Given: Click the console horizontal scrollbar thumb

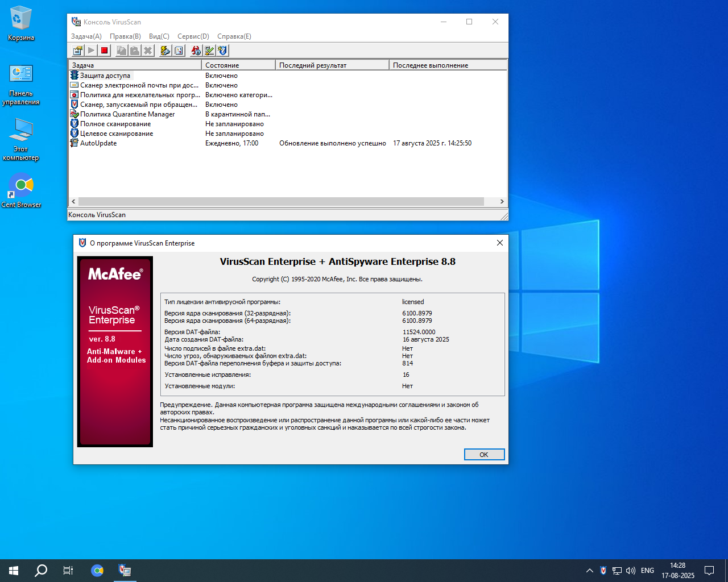Looking at the screenshot, I should (x=281, y=201).
